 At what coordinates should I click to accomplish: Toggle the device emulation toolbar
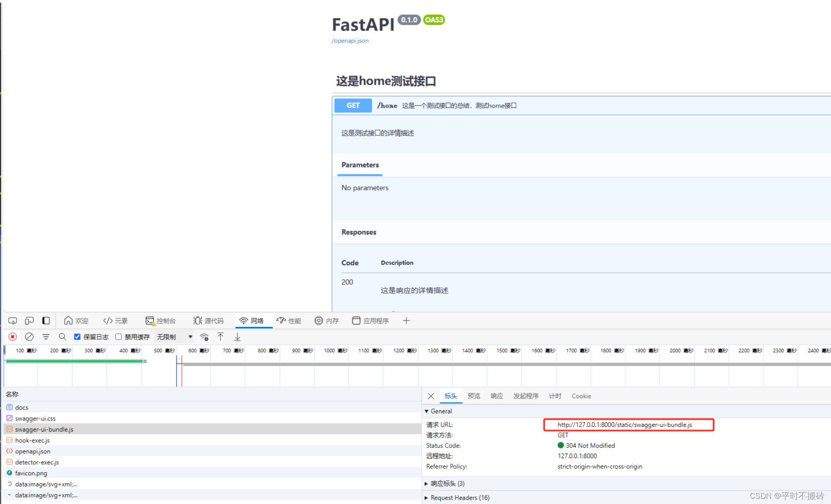[x=29, y=321]
